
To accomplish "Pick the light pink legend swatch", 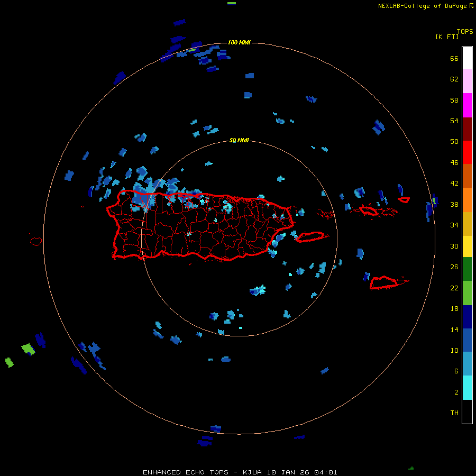I will point(467,81).
